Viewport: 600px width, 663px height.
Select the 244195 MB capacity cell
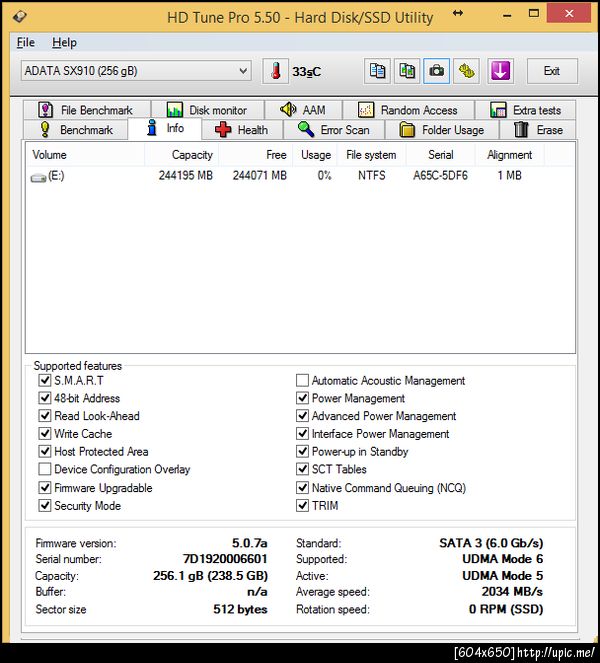(186, 175)
